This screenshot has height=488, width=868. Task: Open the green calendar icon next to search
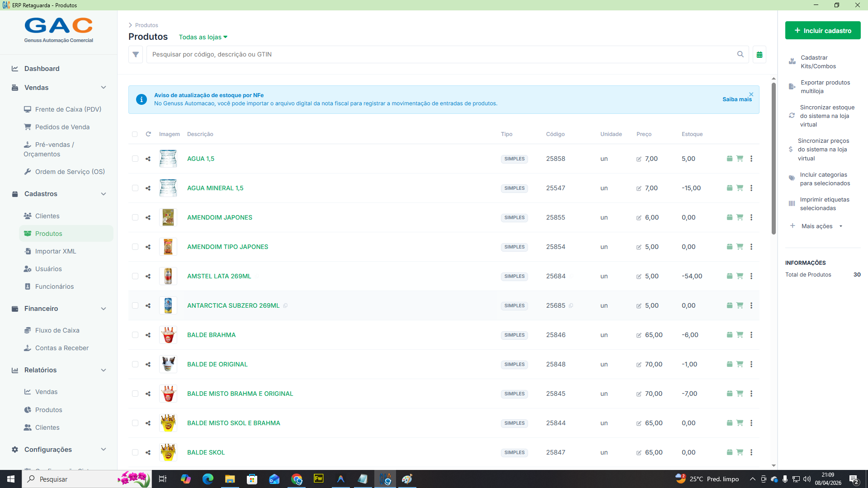[x=759, y=54]
